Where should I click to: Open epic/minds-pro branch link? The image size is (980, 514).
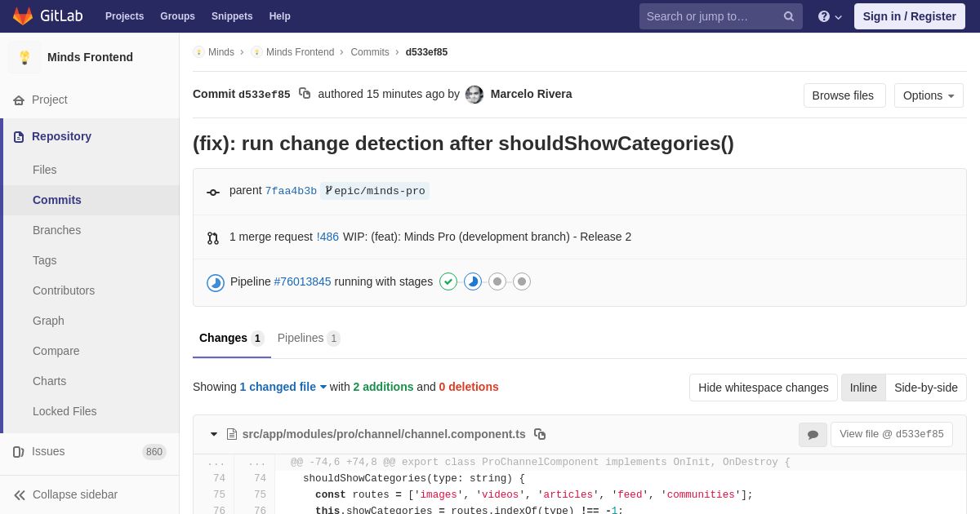(375, 191)
